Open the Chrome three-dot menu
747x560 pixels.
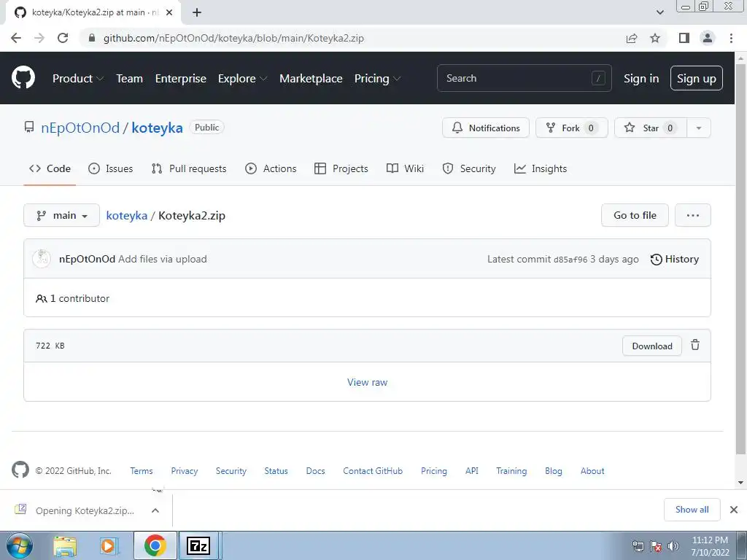731,38
